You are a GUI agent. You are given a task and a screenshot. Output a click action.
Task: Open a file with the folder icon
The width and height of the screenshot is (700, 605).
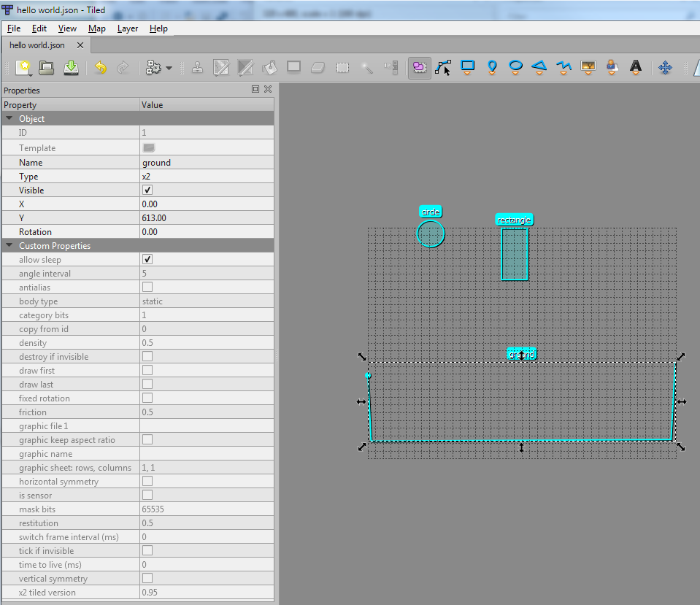[47, 68]
